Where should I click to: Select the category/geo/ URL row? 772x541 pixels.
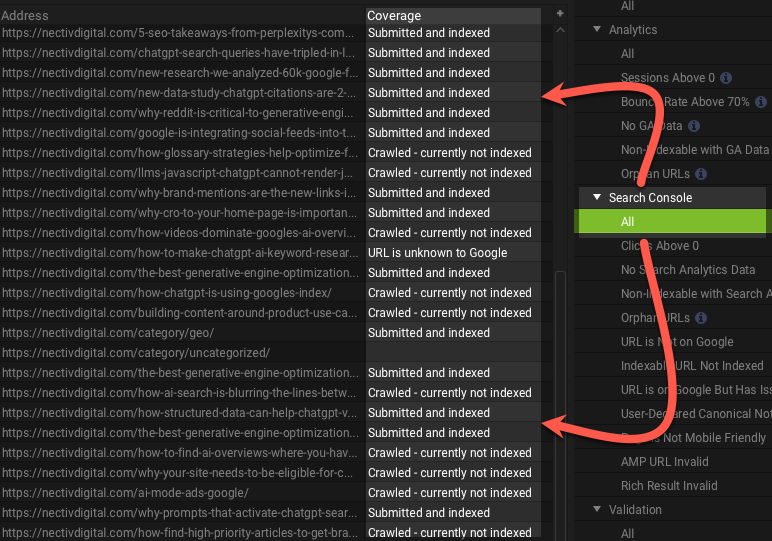108,333
